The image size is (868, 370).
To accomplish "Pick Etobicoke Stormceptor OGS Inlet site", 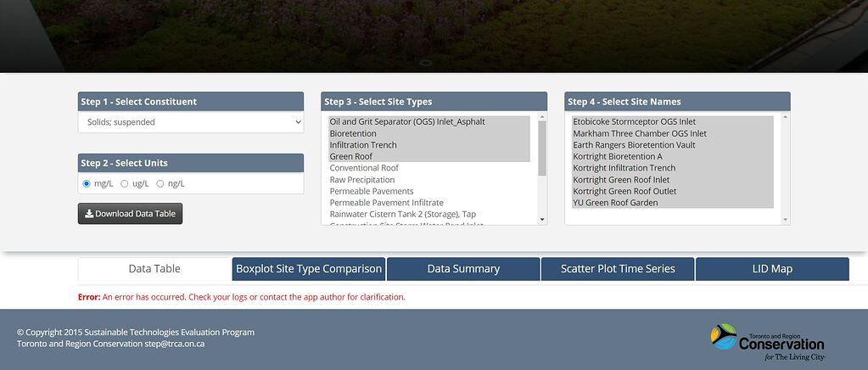I will [634, 122].
